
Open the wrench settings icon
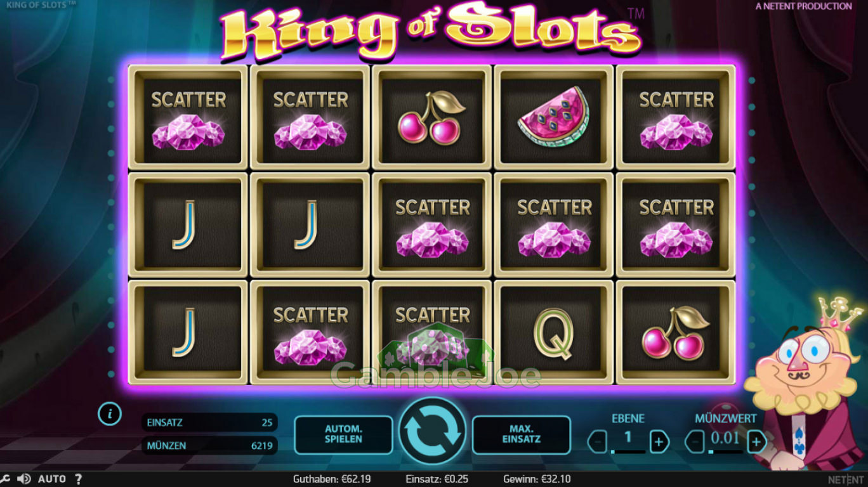point(4,479)
